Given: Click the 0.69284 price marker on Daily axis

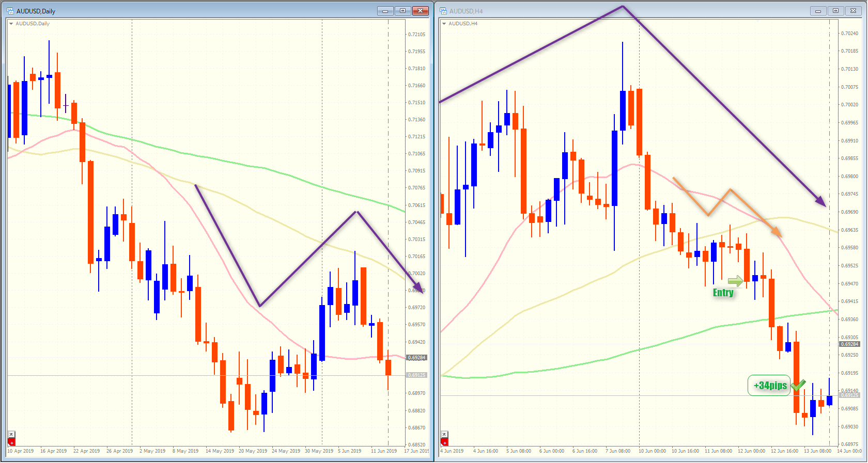Looking at the screenshot, I should 417,358.
